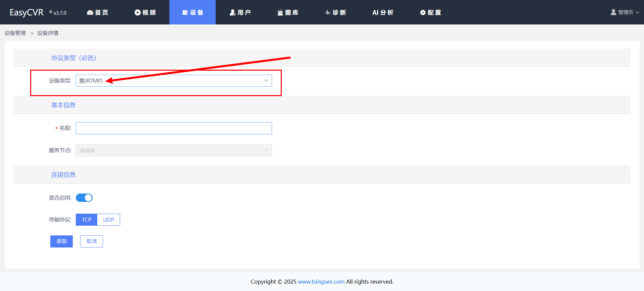This screenshot has width=644, height=291.
Task: Open the 设备类型 dropdown
Action: coord(174,81)
